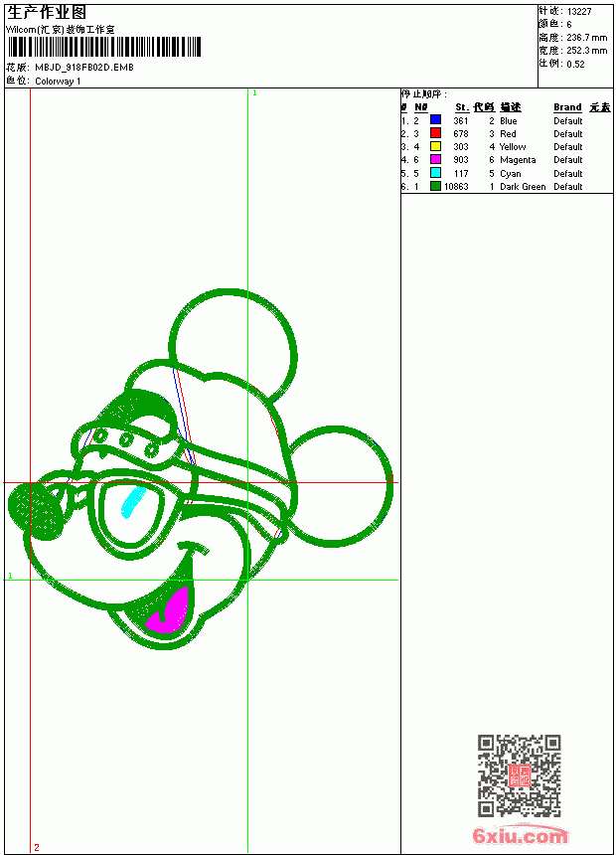Click the Blue color swatch in row 1

pos(435,119)
